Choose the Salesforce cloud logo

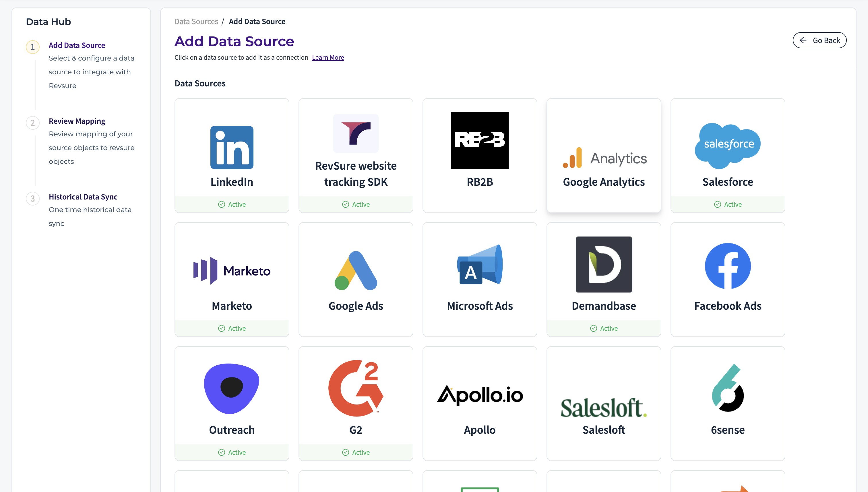pyautogui.click(x=727, y=145)
